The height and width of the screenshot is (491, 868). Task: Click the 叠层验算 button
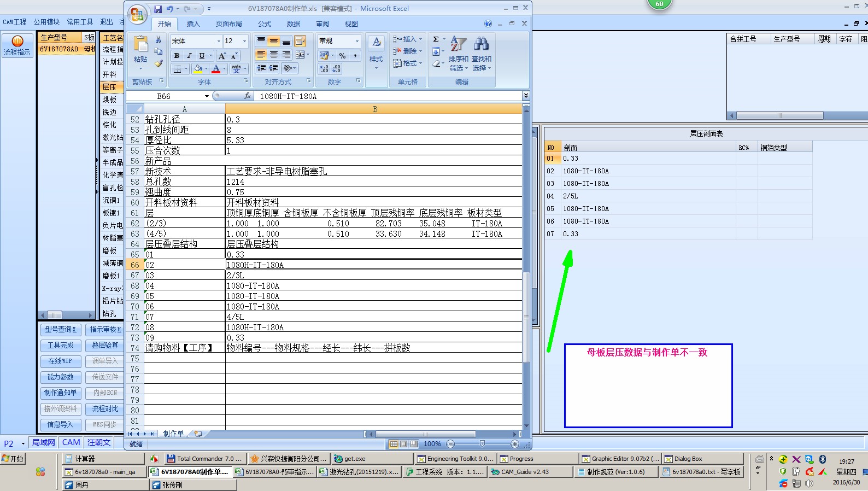[105, 346]
